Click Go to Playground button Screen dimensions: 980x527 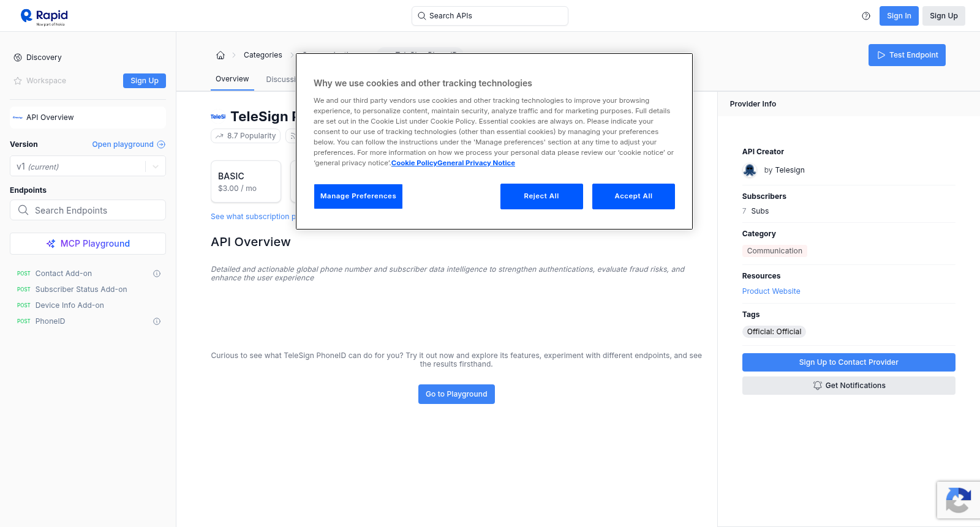456,394
